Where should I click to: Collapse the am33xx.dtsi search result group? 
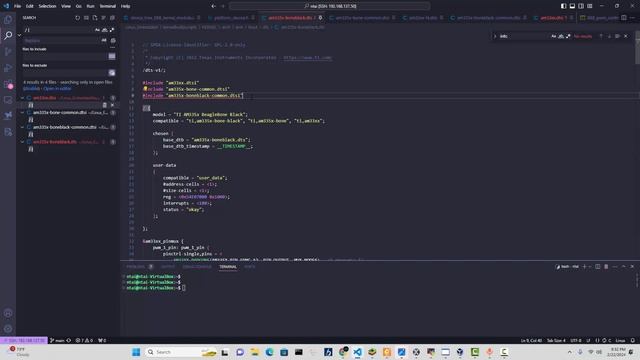[x=22, y=98]
